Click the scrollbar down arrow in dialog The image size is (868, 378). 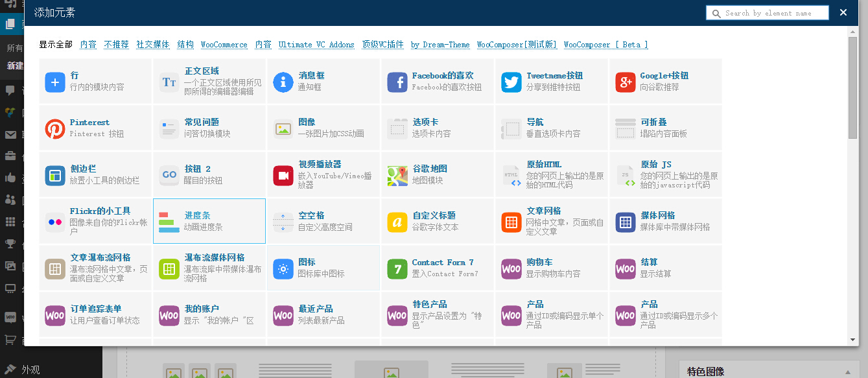click(853, 340)
